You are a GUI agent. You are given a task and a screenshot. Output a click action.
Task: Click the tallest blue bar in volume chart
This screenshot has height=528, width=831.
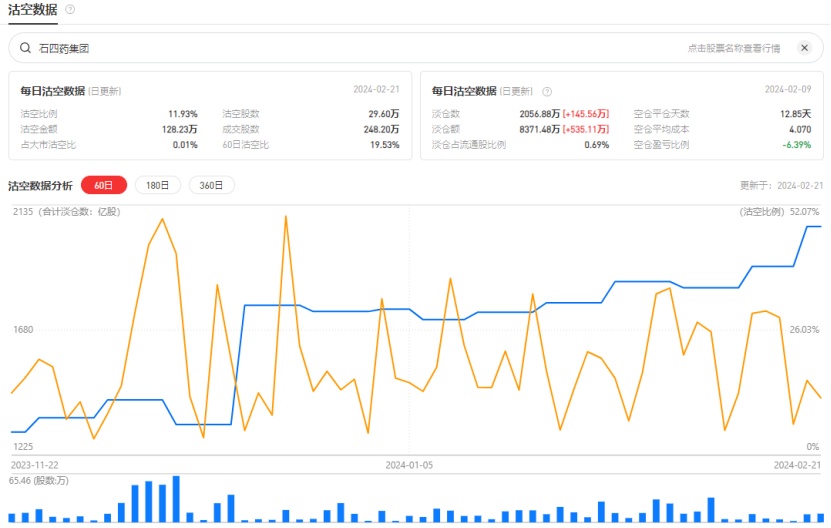click(176, 499)
